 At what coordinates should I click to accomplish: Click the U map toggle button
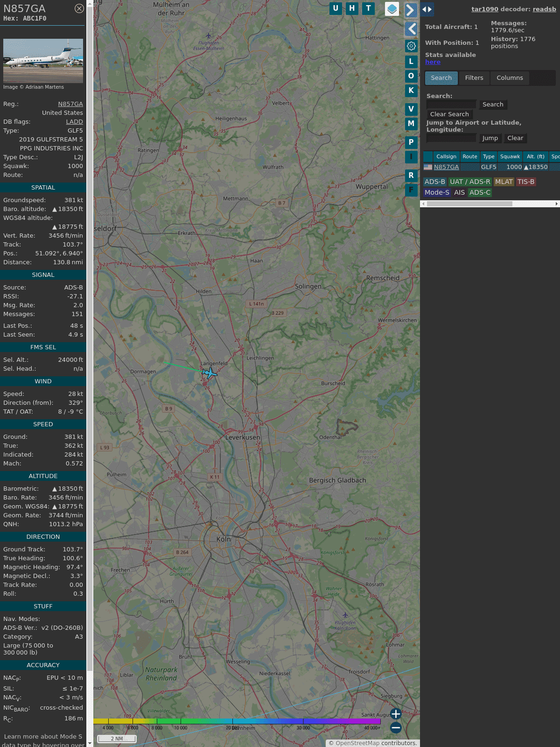tap(336, 8)
